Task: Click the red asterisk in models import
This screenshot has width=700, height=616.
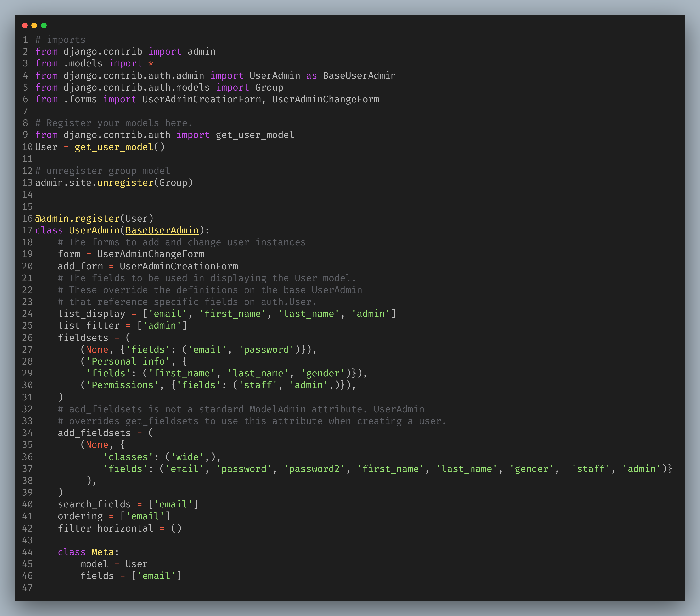Action: (151, 64)
